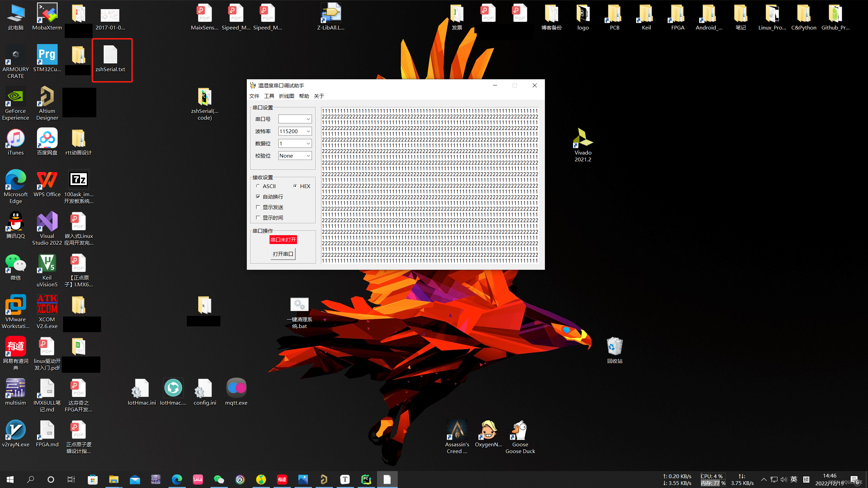Viewport: 868px width, 488px height.
Task: Expand the 校验位 None dropdown
Action: click(308, 156)
